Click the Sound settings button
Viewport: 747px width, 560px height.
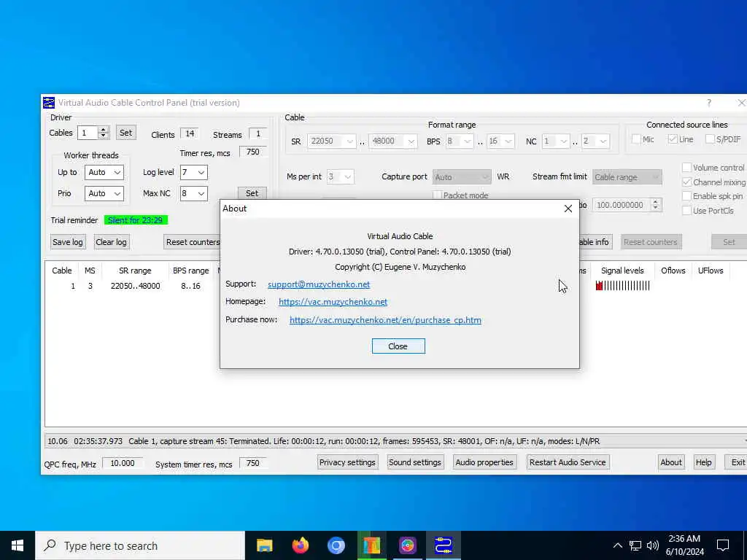[415, 462]
